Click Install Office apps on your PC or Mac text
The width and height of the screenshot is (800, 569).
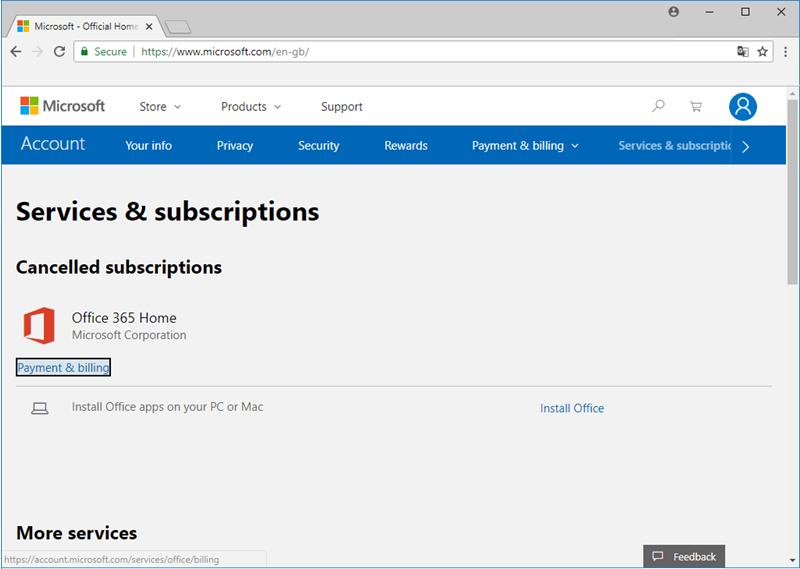(167, 407)
